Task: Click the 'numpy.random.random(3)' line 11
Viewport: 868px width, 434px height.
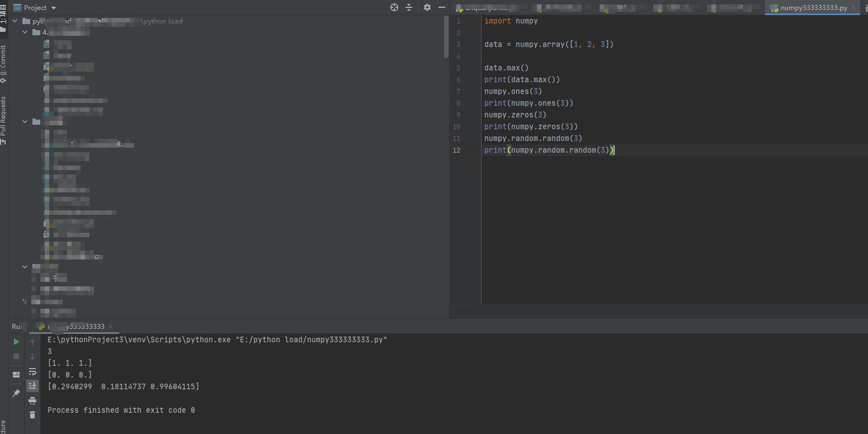Action: (533, 138)
